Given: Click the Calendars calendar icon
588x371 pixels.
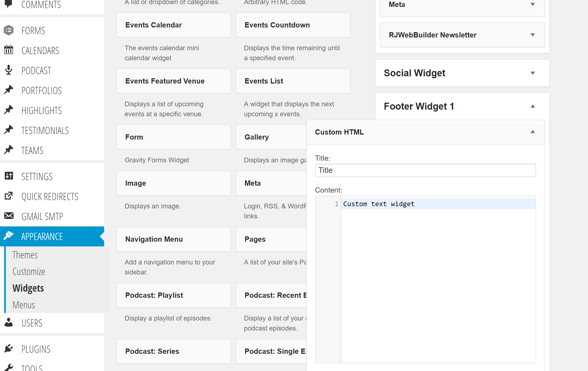Looking at the screenshot, I should click(x=9, y=50).
